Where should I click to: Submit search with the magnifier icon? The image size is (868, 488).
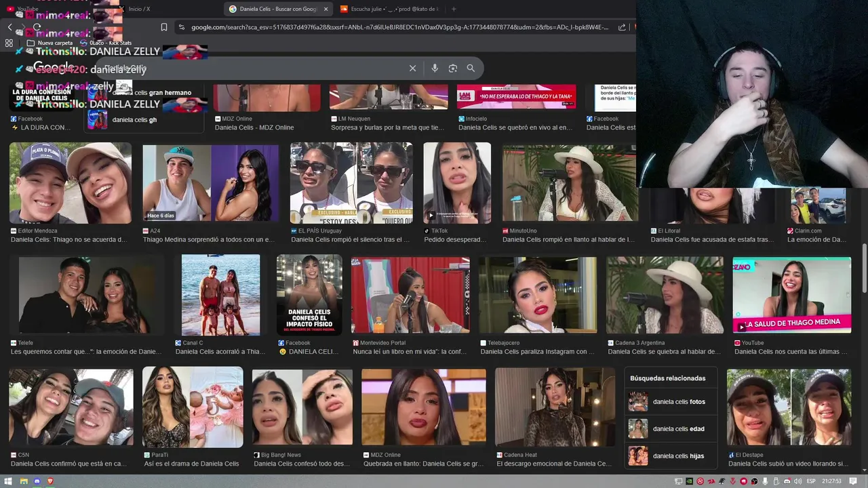click(471, 68)
